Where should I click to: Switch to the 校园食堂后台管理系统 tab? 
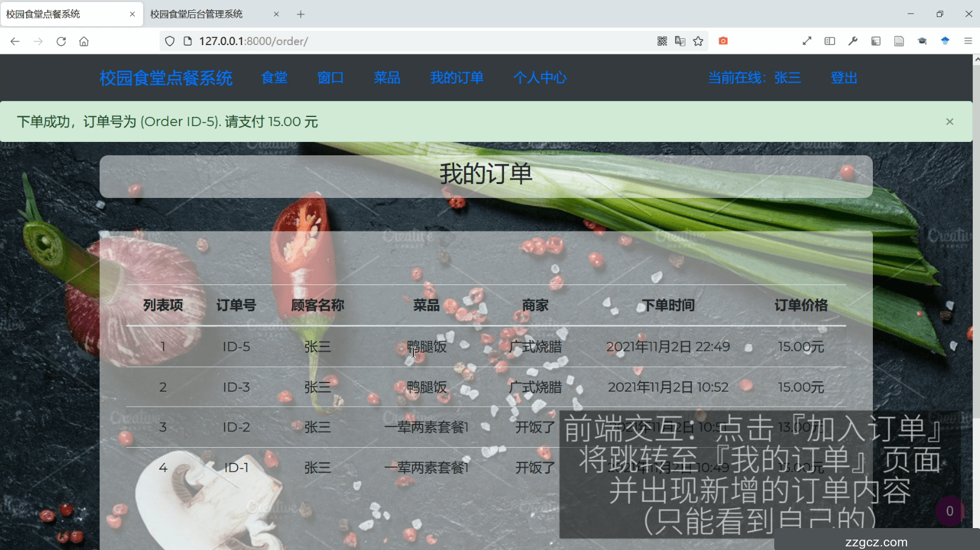(195, 13)
